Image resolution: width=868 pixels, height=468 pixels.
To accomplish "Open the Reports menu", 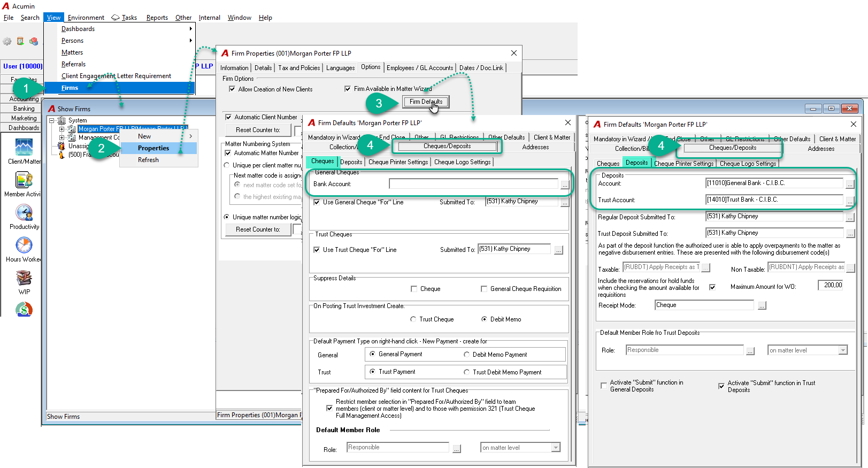I will click(x=157, y=18).
